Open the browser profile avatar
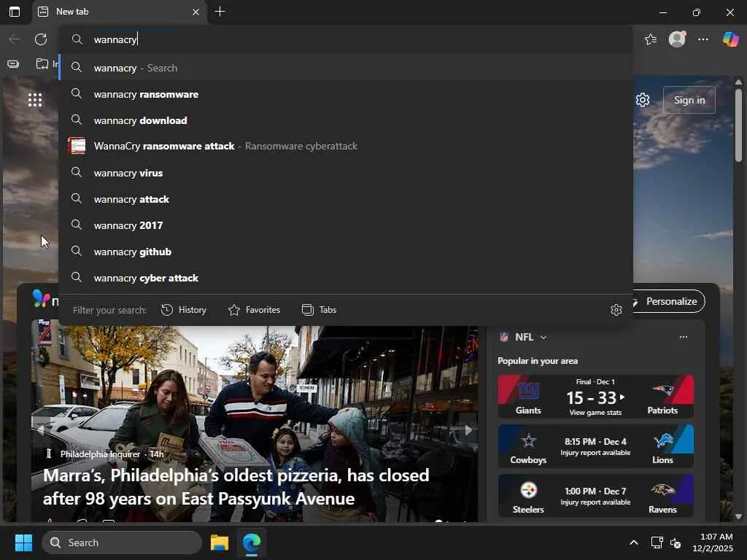Image resolution: width=747 pixels, height=560 pixels. pos(677,39)
